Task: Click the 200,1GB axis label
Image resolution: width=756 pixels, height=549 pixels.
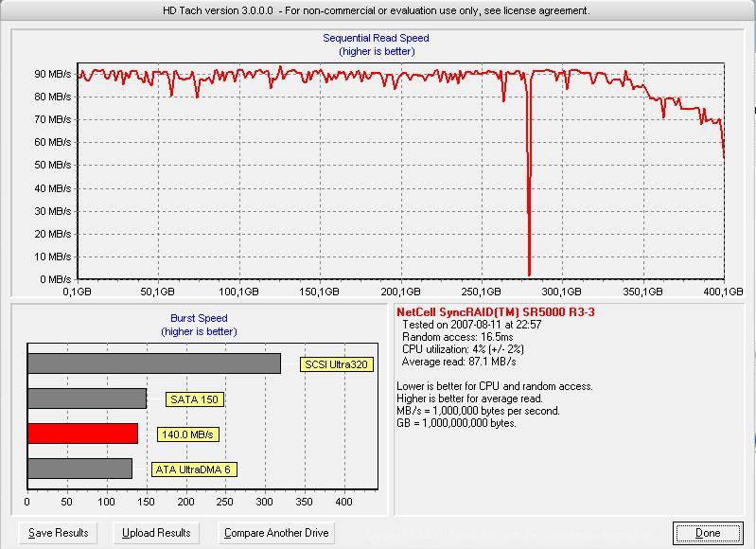Action: click(400, 292)
